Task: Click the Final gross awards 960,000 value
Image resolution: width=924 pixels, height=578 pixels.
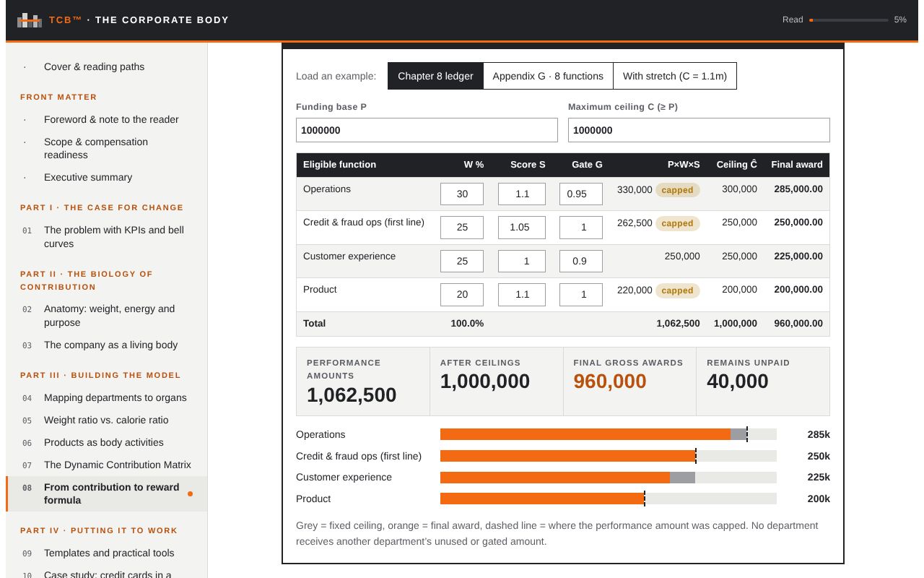Action: [610, 381]
